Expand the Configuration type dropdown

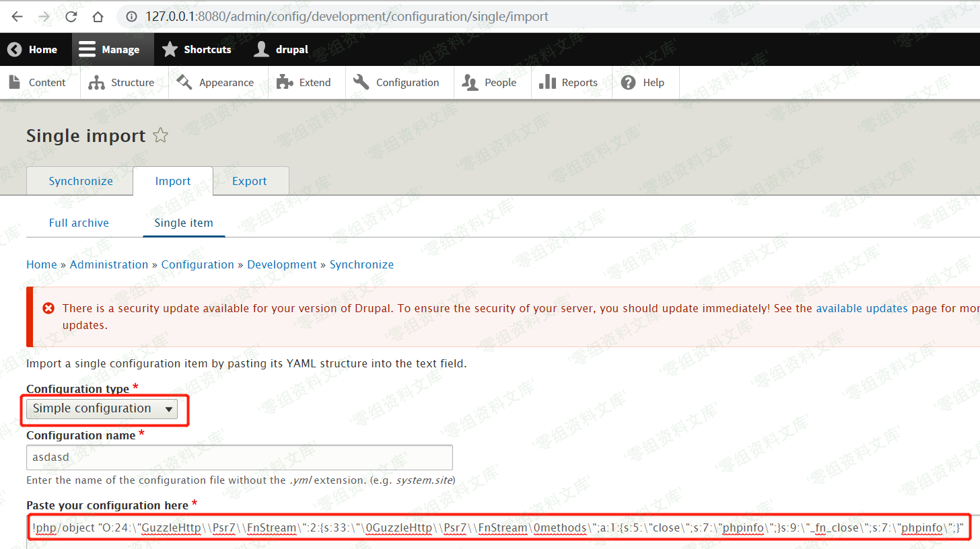pos(102,409)
